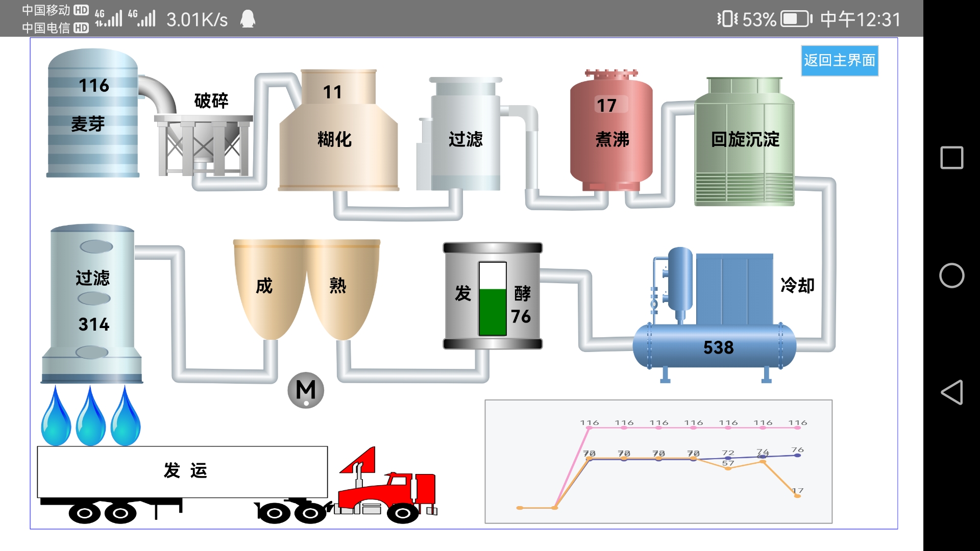980x551 pixels.
Task: Tap the Android back triangle button
Action: (951, 392)
